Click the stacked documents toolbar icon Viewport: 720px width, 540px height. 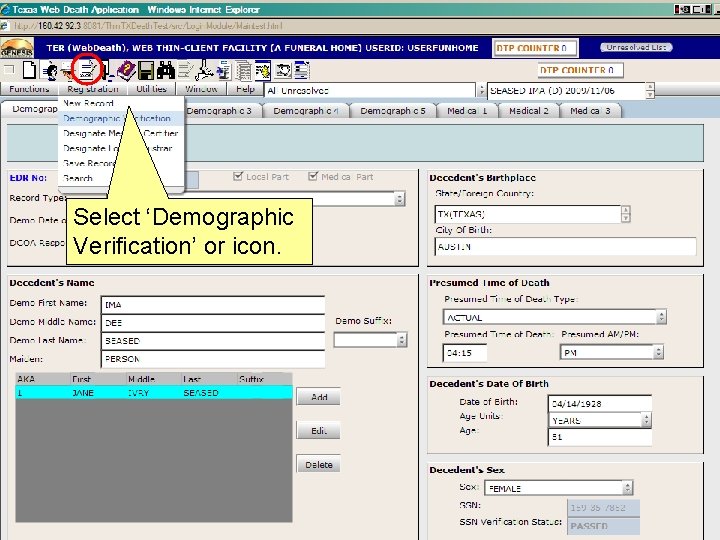pos(244,71)
